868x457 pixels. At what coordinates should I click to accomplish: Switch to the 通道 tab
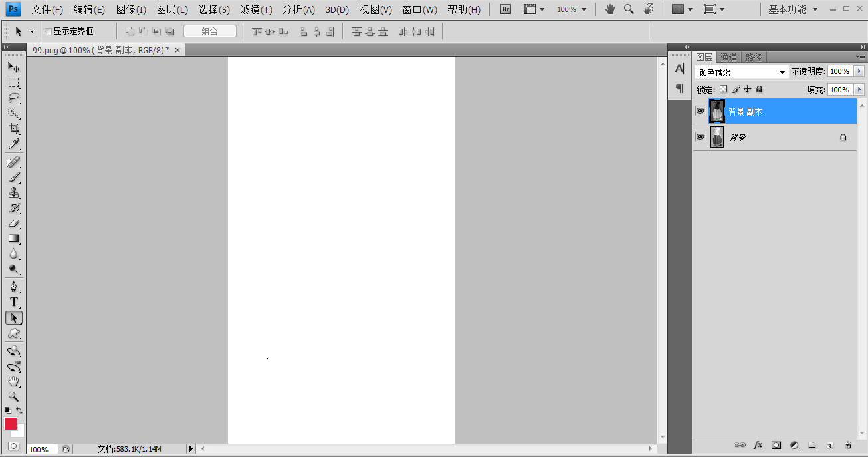(x=728, y=57)
